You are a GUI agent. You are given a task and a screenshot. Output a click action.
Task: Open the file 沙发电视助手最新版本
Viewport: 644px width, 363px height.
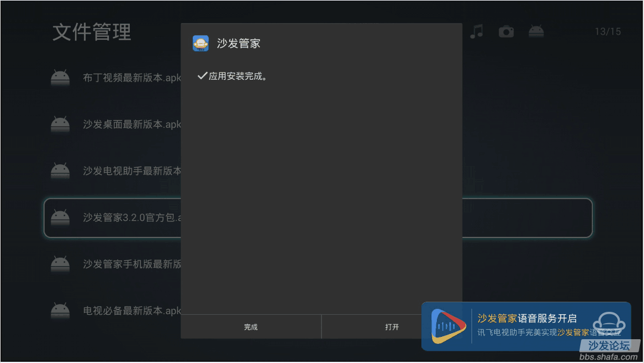[x=132, y=171]
